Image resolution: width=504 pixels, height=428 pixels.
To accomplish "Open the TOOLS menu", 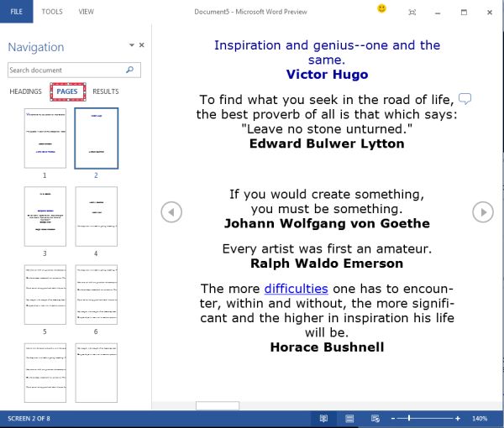I will (52, 12).
